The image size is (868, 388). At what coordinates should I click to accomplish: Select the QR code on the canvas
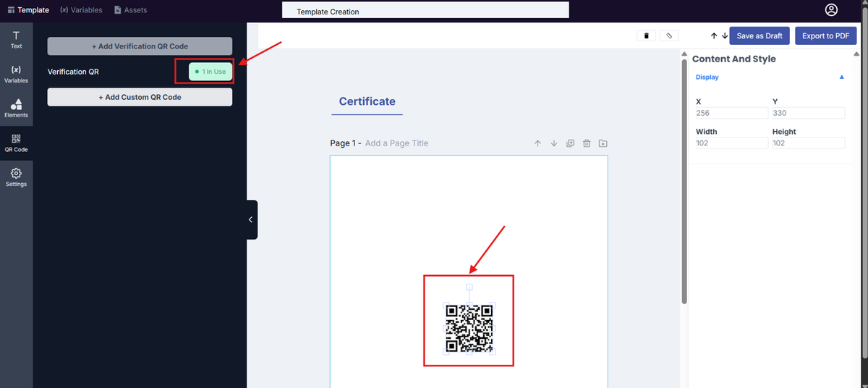(x=469, y=329)
